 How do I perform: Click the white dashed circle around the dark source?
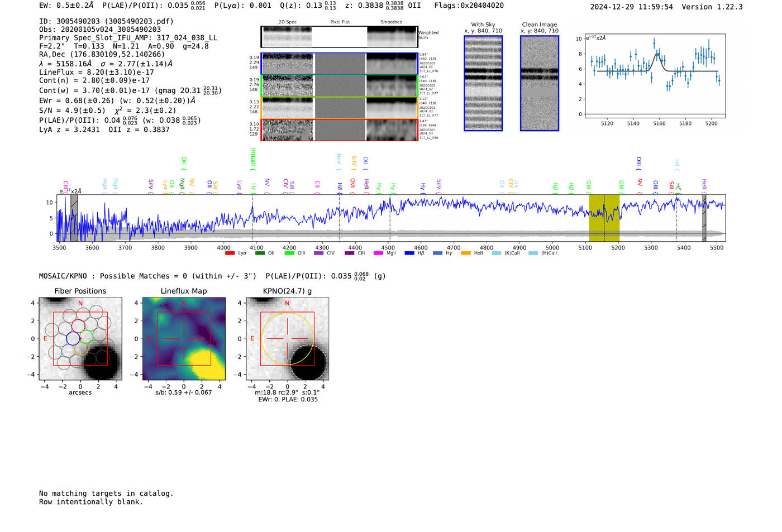pyautogui.click(x=308, y=363)
